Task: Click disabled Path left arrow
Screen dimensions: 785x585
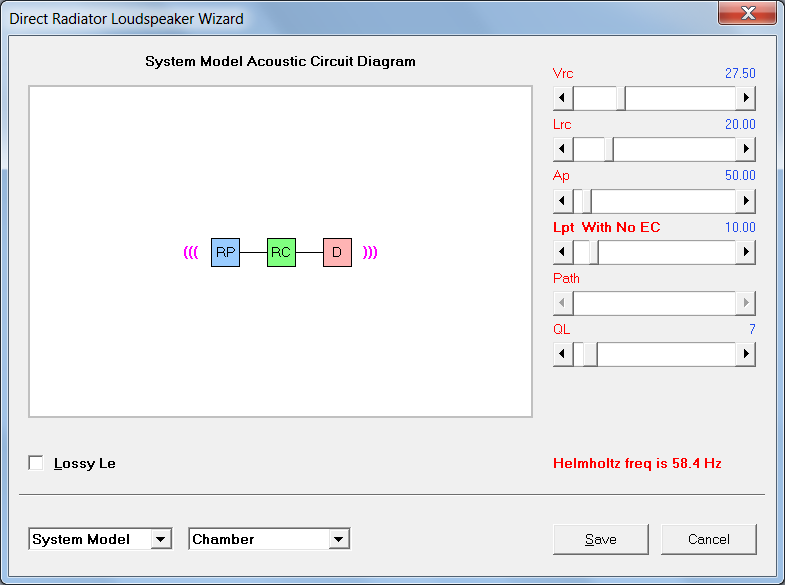Action: click(563, 303)
